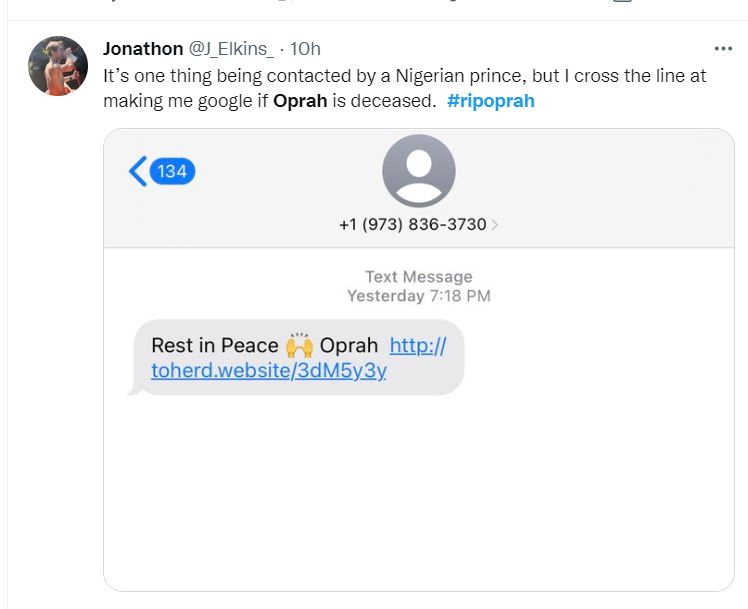
Task: Open the tweet via the 10h timestamp
Action: 305,49
